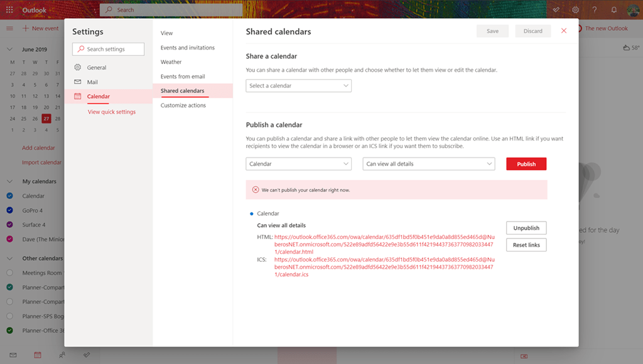Screen dimensions: 643x364
Task: Click Import calendar link
Action: (x=42, y=163)
